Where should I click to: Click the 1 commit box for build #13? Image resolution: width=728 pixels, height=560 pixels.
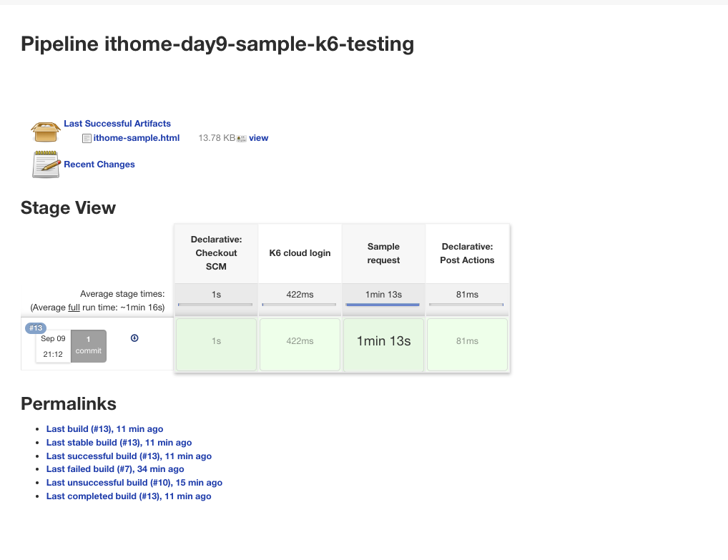pyautogui.click(x=89, y=345)
